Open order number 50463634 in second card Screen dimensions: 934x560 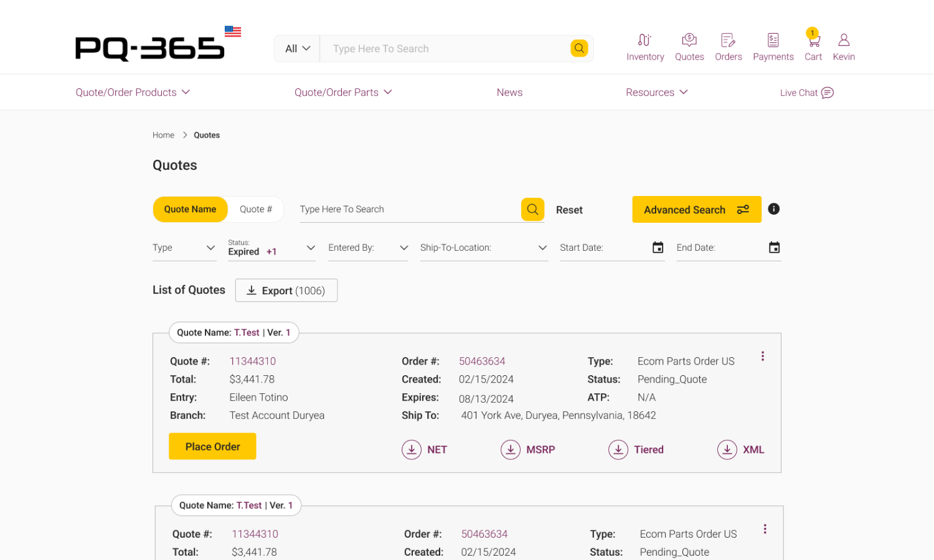484,534
